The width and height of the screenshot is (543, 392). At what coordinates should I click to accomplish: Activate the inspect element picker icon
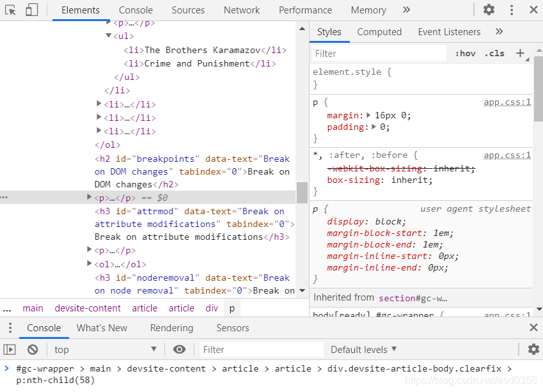(x=10, y=10)
